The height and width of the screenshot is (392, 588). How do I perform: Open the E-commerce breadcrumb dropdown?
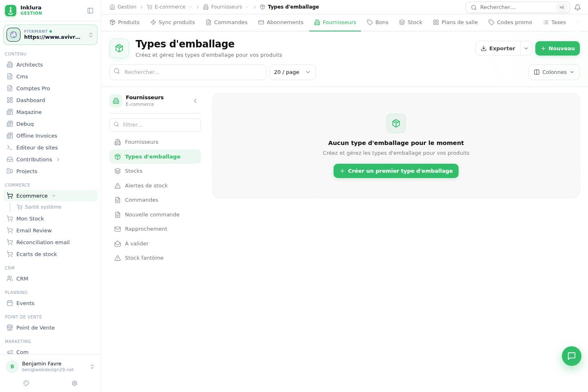190,7
